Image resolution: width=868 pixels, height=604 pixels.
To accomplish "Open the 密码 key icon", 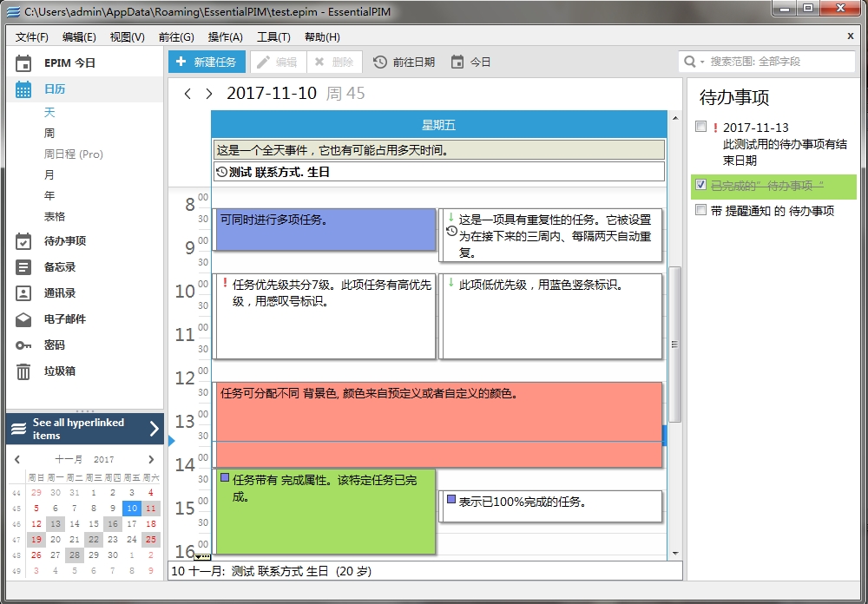I will point(23,345).
